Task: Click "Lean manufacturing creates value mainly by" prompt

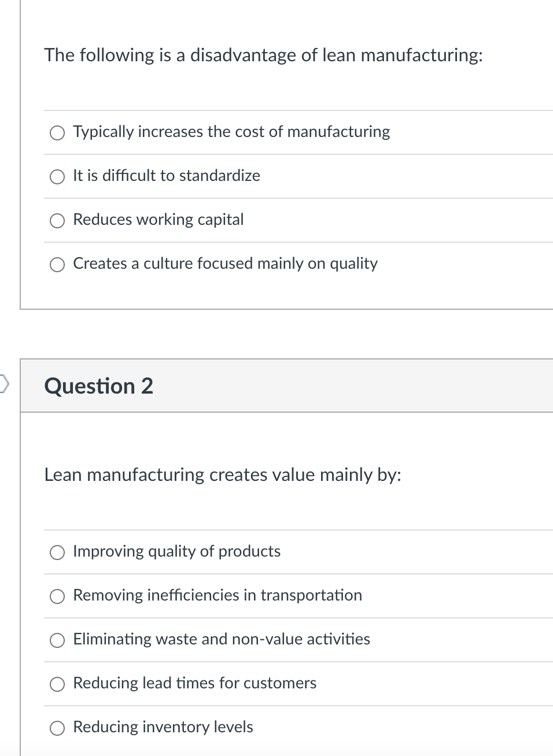Action: pos(223,475)
